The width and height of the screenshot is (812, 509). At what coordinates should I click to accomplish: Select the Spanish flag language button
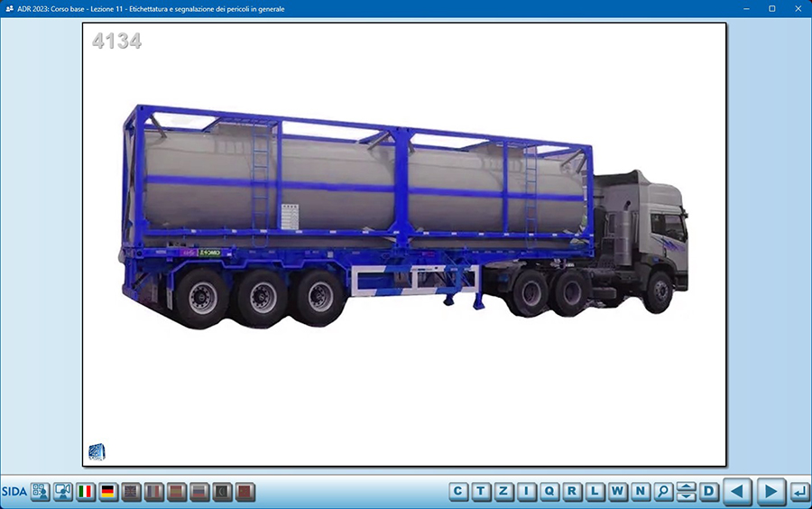[177, 492]
